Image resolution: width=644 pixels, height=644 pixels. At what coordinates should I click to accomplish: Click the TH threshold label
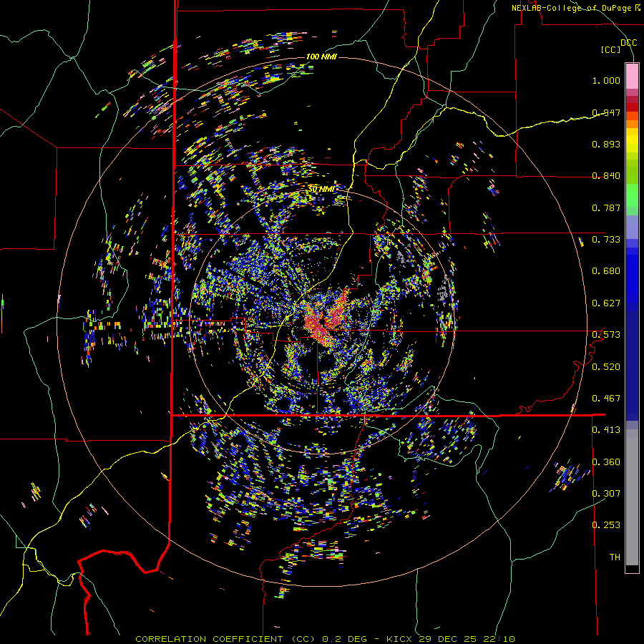pyautogui.click(x=615, y=557)
